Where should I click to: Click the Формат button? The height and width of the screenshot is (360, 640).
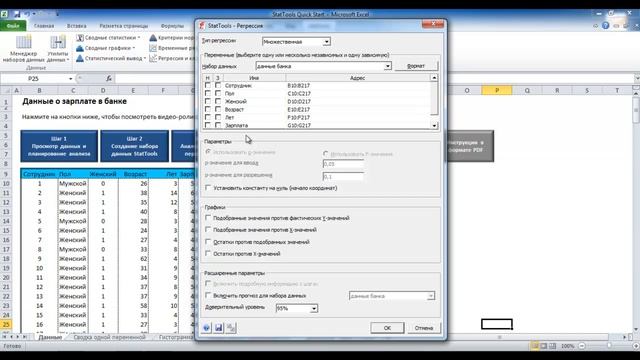[x=416, y=66]
